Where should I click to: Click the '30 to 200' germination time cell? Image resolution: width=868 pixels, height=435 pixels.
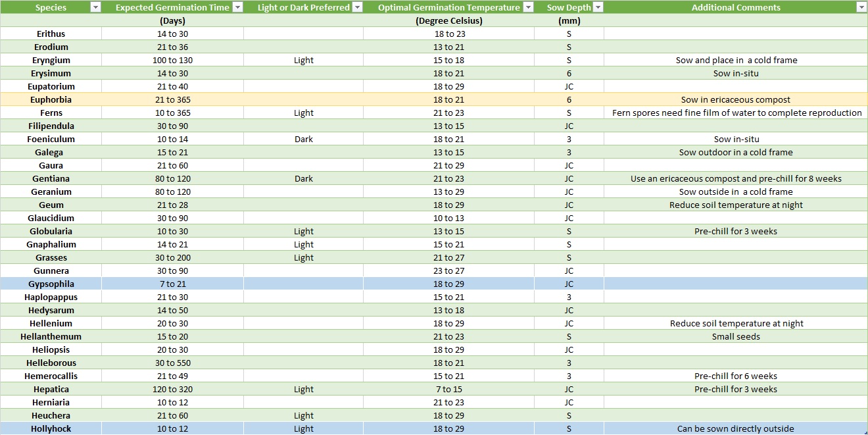click(x=172, y=257)
